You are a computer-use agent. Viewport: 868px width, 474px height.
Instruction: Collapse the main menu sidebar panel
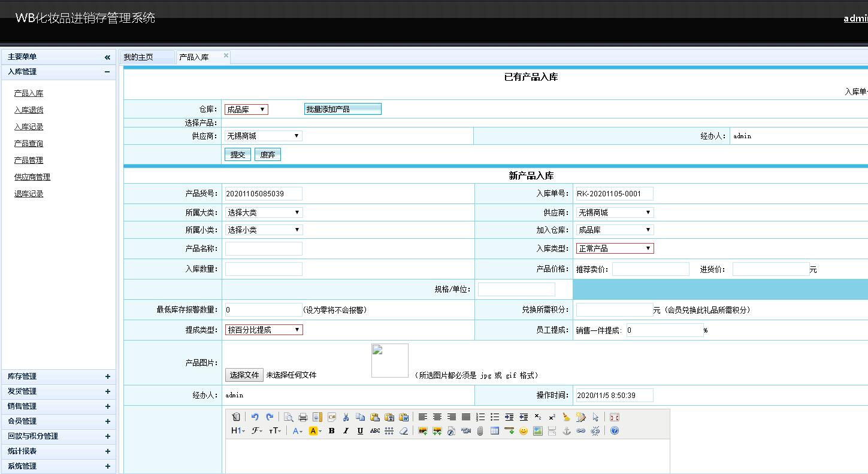[107, 57]
